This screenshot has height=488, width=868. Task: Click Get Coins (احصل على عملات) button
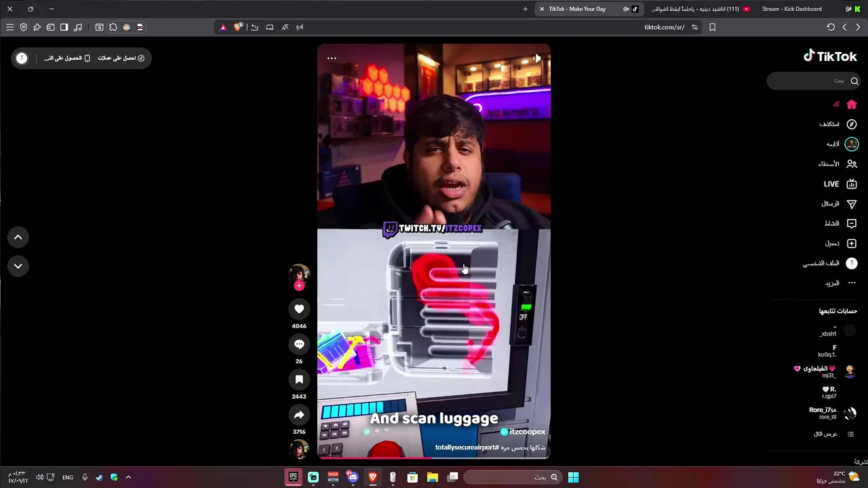121,58
